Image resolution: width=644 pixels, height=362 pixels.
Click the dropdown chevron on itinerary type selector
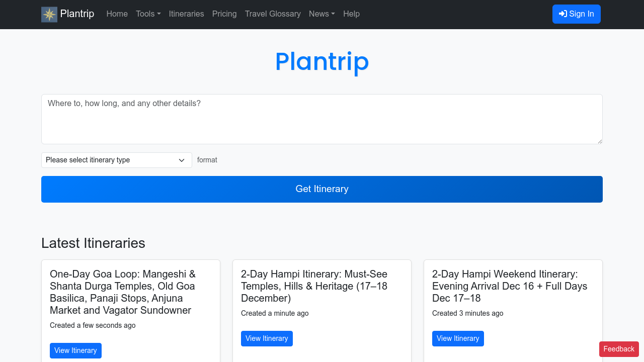click(182, 160)
